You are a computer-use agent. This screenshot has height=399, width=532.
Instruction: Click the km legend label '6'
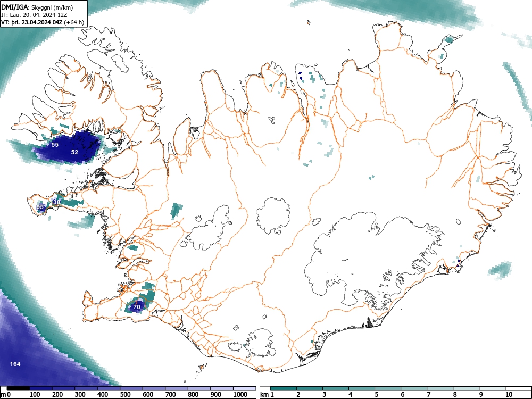[x=402, y=395]
